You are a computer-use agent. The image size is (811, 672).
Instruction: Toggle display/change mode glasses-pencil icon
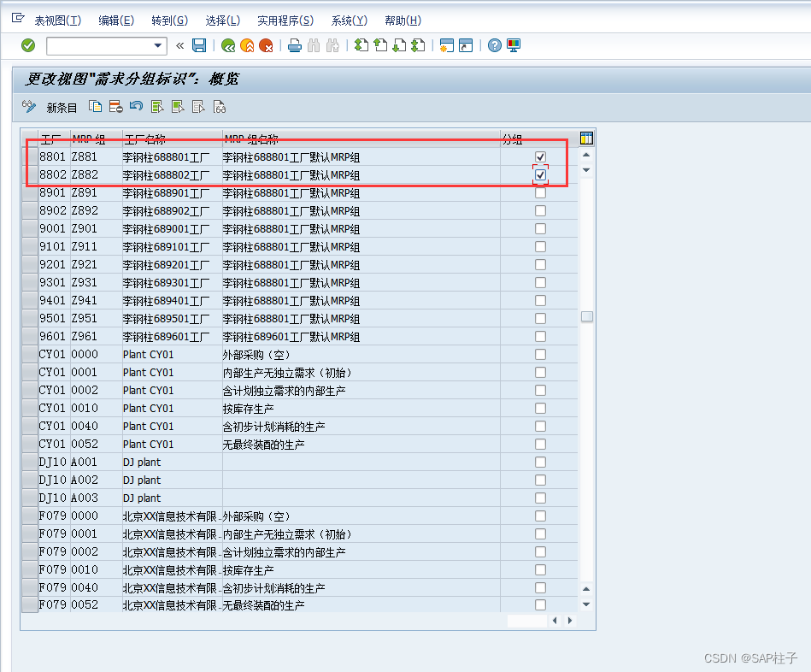pyautogui.click(x=29, y=107)
